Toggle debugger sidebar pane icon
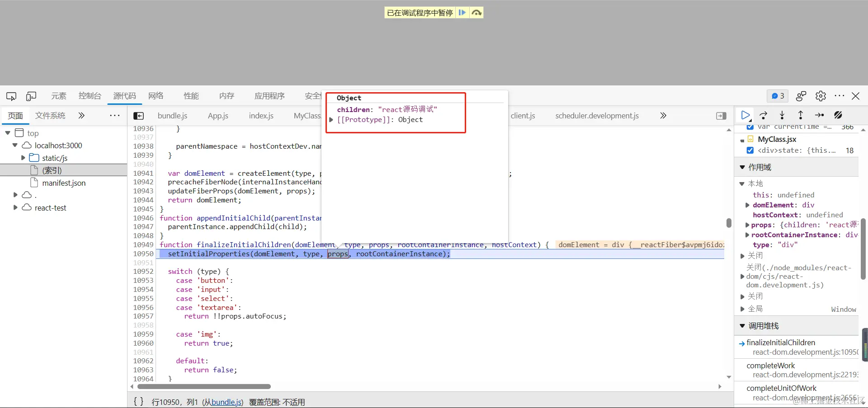 click(x=722, y=116)
